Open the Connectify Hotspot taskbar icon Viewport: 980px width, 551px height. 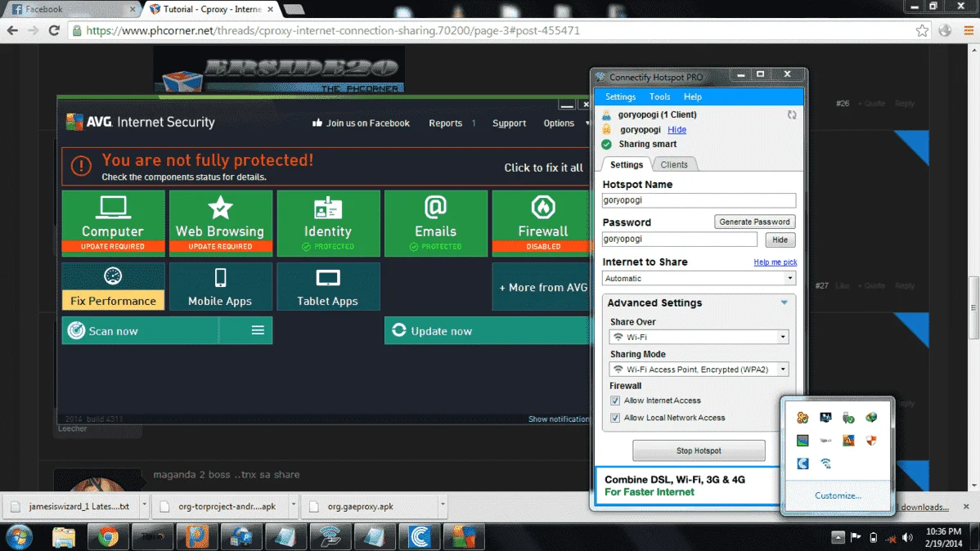point(330,537)
